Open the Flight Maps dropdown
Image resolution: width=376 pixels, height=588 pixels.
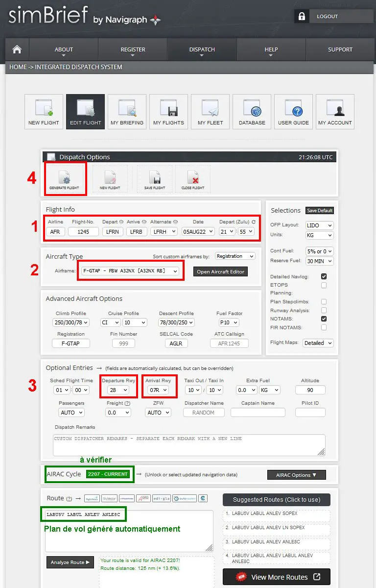click(x=318, y=343)
